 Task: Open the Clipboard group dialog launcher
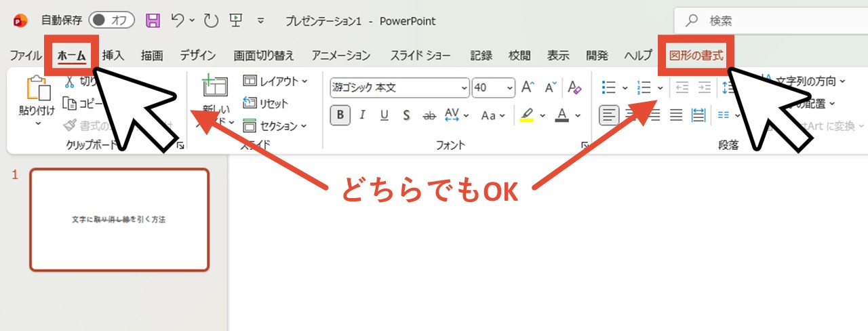[180, 145]
